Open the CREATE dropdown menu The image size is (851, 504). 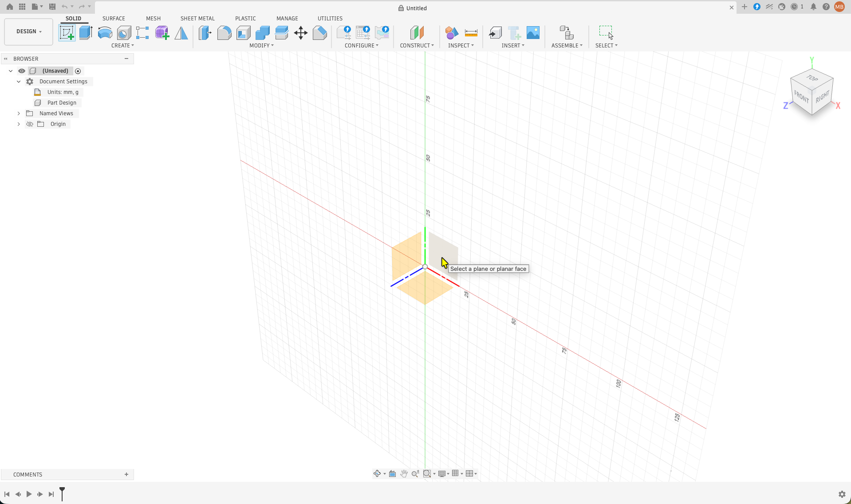tap(122, 45)
